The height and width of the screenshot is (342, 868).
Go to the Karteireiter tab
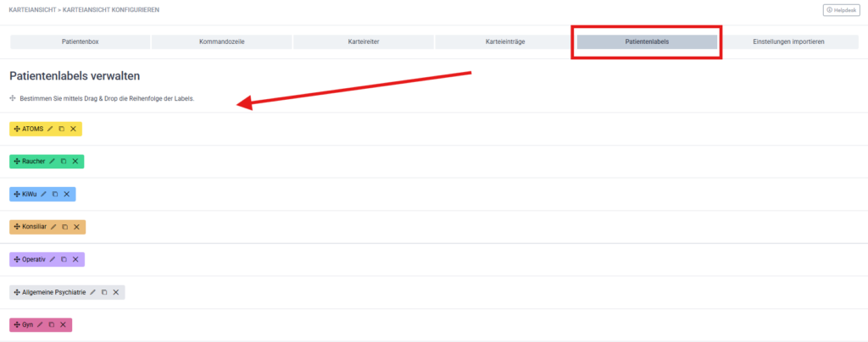pos(363,41)
